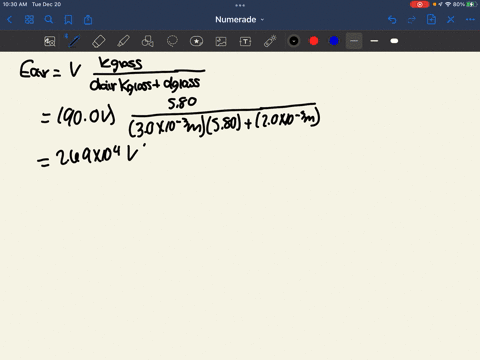Select the Highlighter tool

[x=123, y=41]
